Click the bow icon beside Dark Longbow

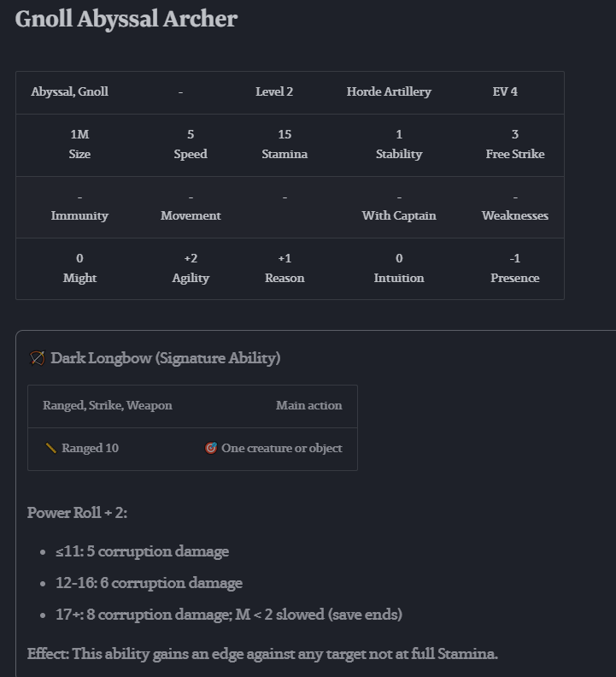point(38,358)
